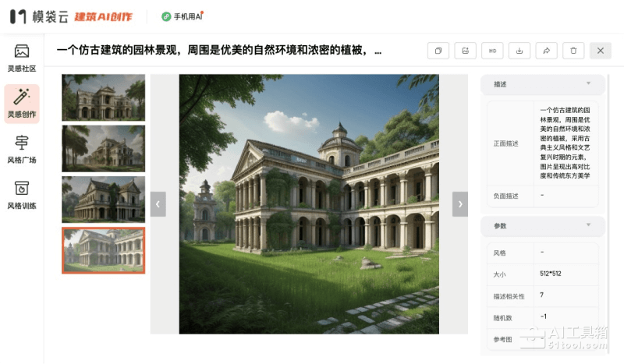Select the second thumbnail image
This screenshot has height=364, width=624.
pos(103,148)
